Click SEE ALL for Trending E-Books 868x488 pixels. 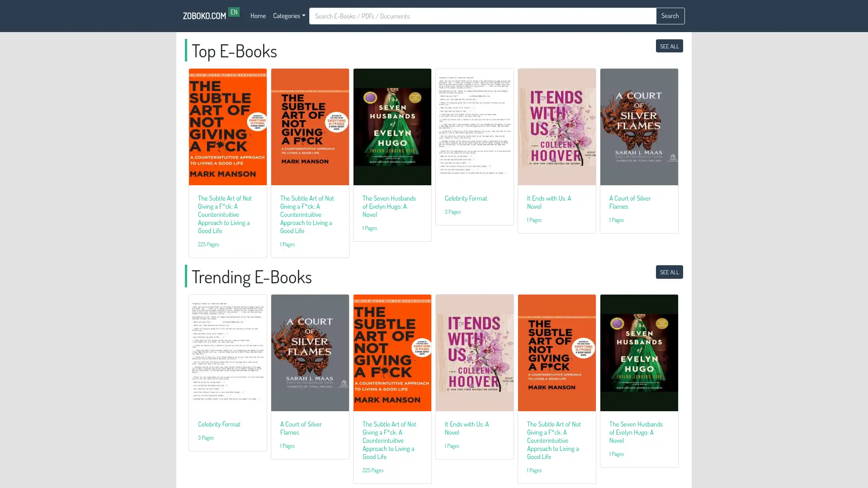click(670, 272)
